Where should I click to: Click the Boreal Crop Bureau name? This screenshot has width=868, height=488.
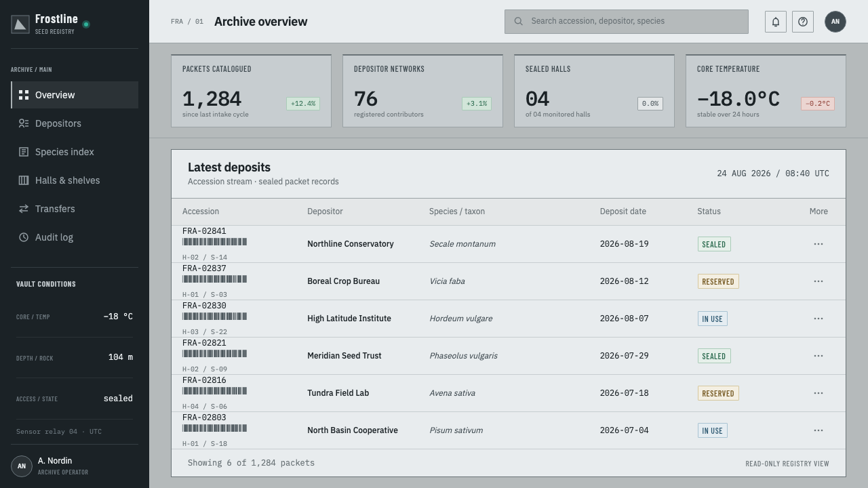[x=343, y=281]
